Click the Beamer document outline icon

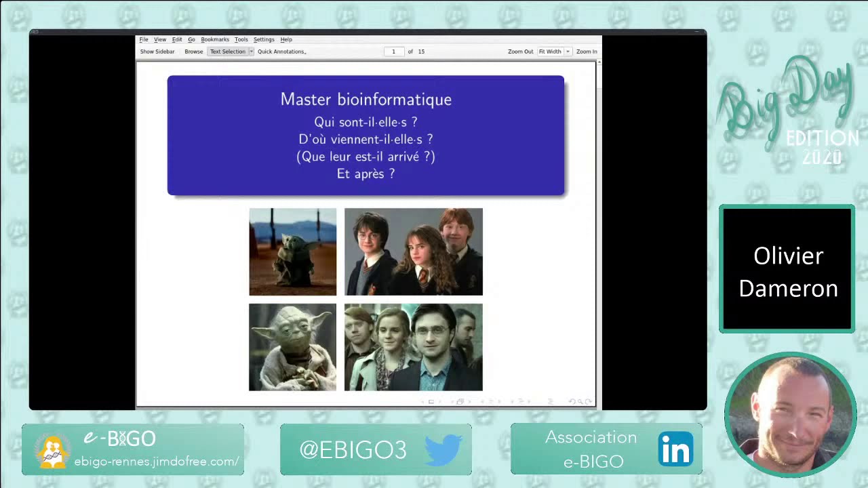pos(551,401)
